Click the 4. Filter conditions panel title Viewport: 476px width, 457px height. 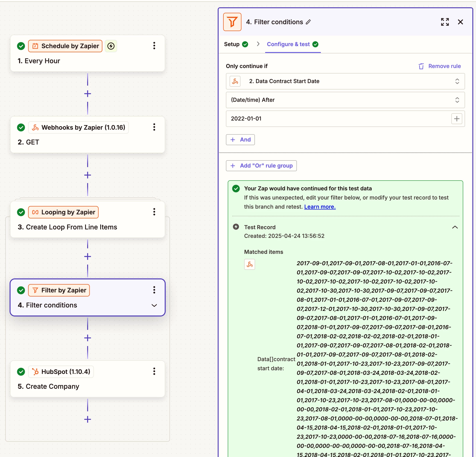pyautogui.click(x=275, y=22)
